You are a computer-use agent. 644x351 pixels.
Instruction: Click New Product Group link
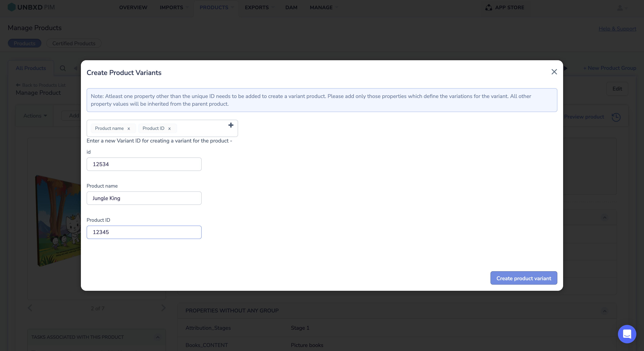[609, 68]
